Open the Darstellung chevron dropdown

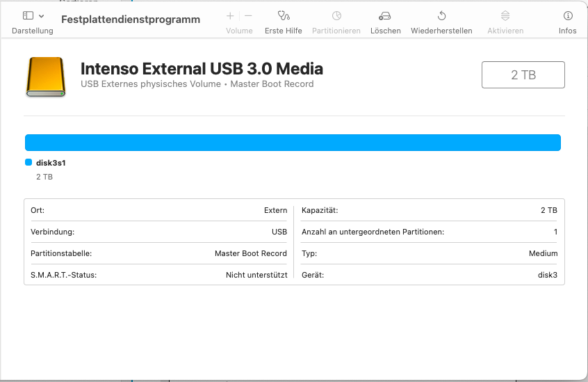42,16
